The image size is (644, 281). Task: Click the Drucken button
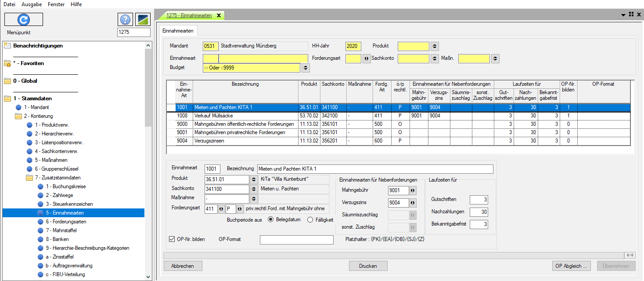click(x=368, y=266)
